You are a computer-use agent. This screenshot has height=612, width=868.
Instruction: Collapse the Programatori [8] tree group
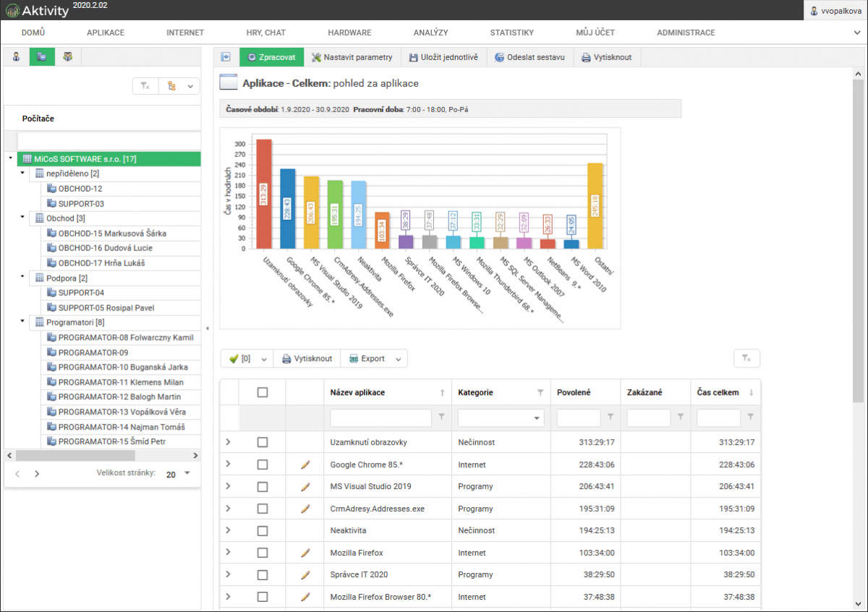click(x=22, y=322)
